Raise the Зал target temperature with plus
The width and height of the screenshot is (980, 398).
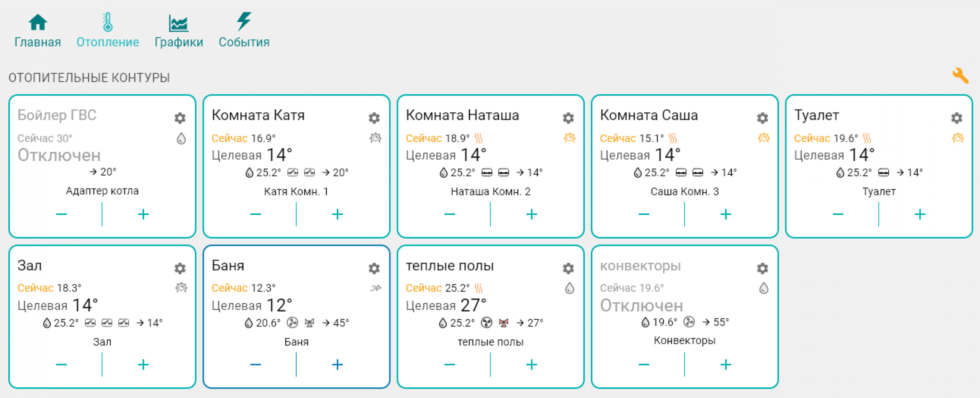point(143,365)
